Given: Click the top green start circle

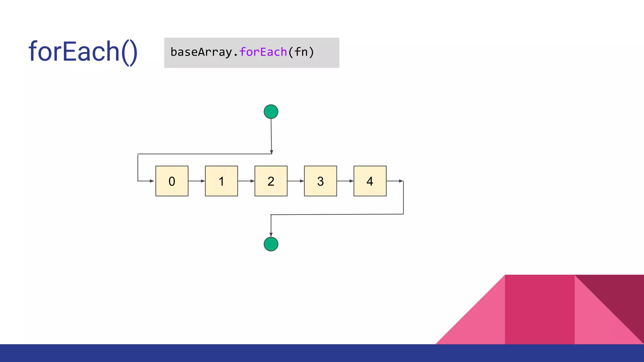Looking at the screenshot, I should click(x=271, y=112).
